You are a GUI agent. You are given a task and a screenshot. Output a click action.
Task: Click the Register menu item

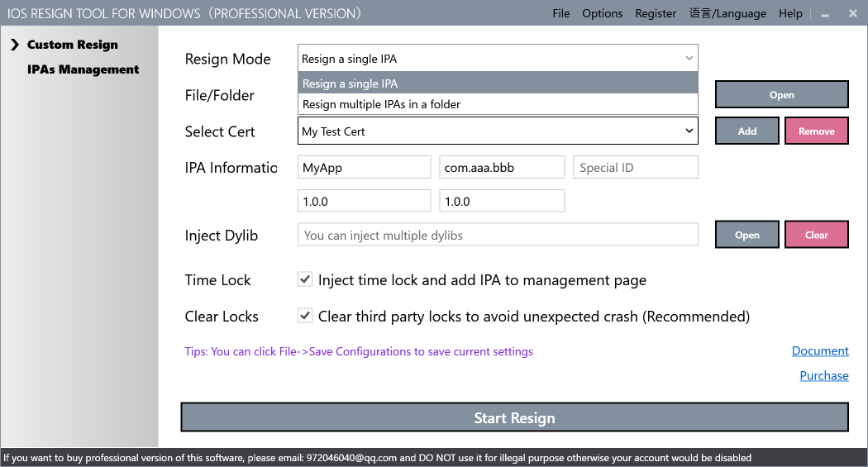[656, 13]
